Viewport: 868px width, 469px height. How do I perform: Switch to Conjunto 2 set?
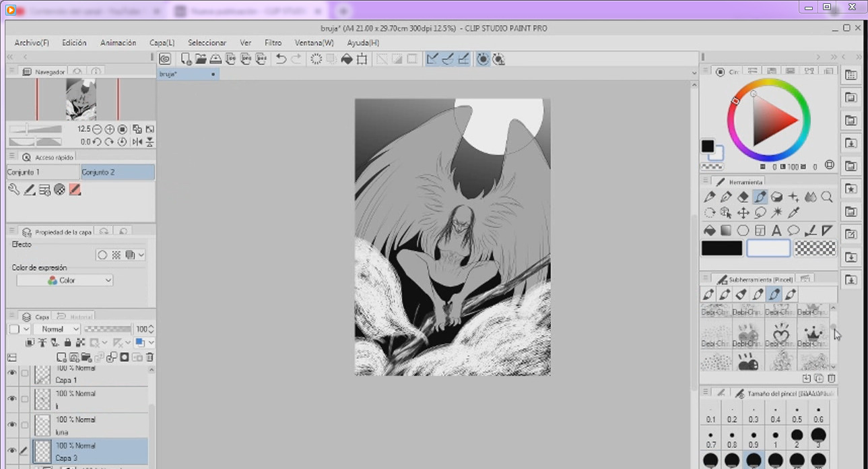(x=117, y=173)
